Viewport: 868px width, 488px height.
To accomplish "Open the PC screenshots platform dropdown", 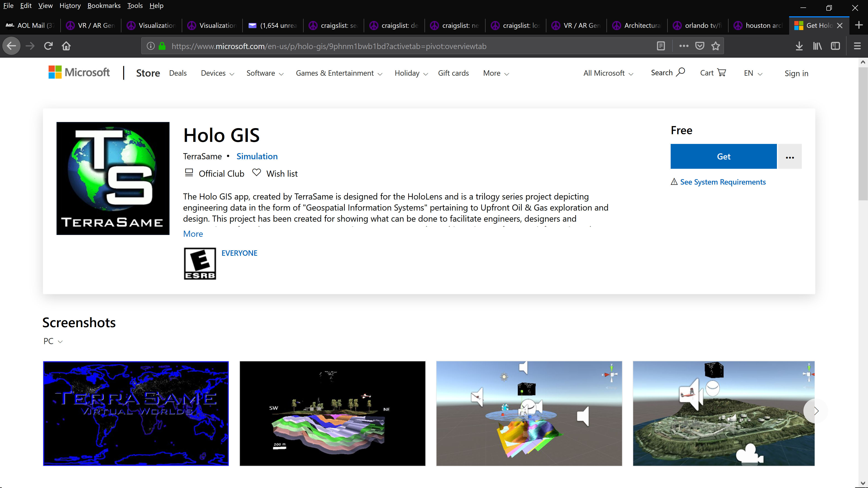I will pyautogui.click(x=53, y=341).
